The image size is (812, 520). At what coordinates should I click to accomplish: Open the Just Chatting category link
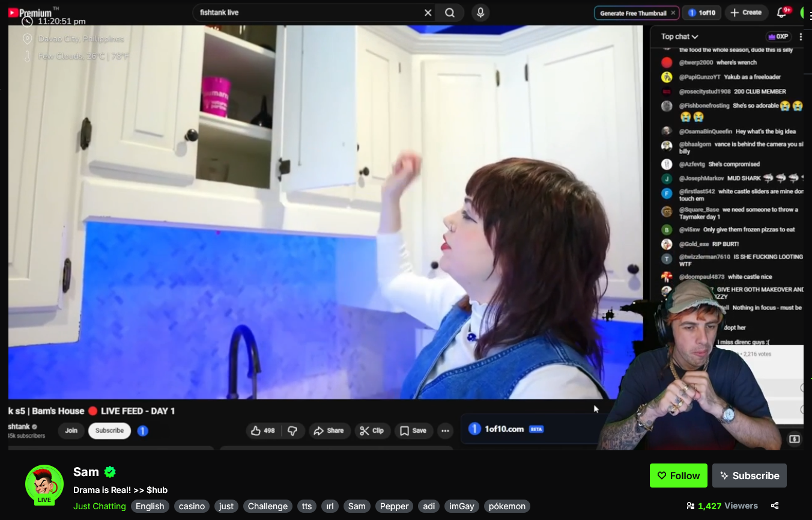[x=100, y=506]
